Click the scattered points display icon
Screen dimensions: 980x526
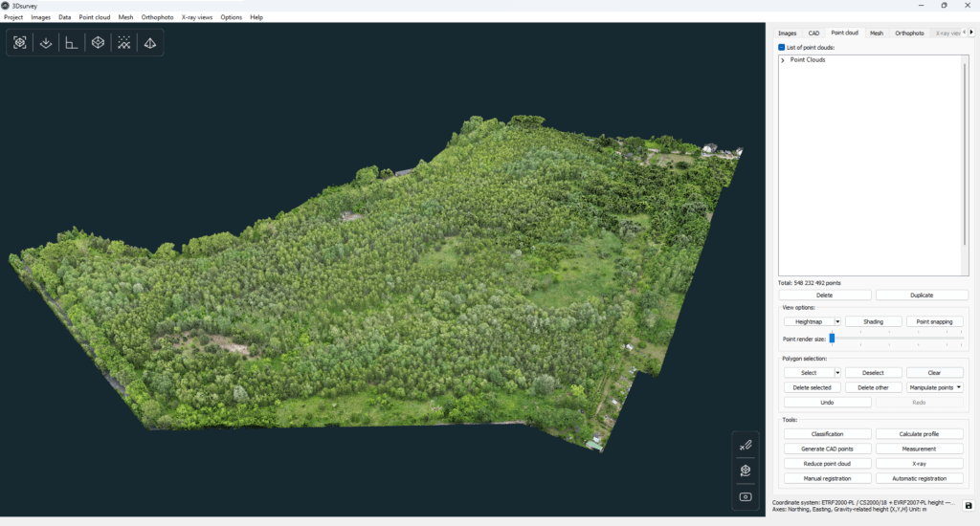click(123, 42)
